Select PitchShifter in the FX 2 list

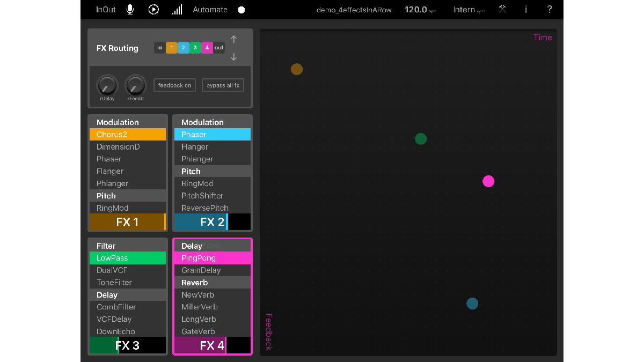(213, 196)
